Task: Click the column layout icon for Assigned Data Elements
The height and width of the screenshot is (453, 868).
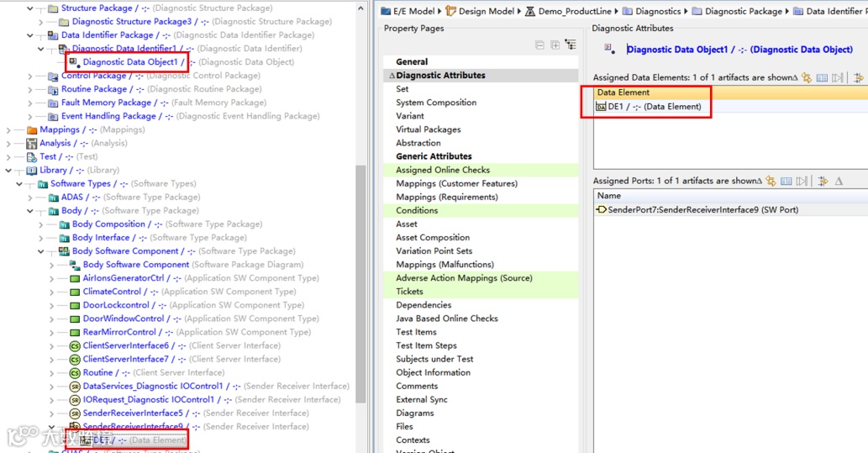Action: coord(822,77)
